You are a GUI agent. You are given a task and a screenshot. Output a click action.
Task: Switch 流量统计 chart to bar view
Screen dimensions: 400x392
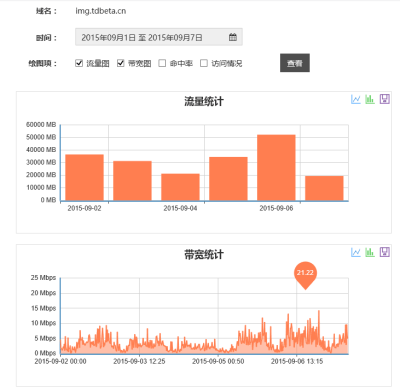tap(370, 99)
